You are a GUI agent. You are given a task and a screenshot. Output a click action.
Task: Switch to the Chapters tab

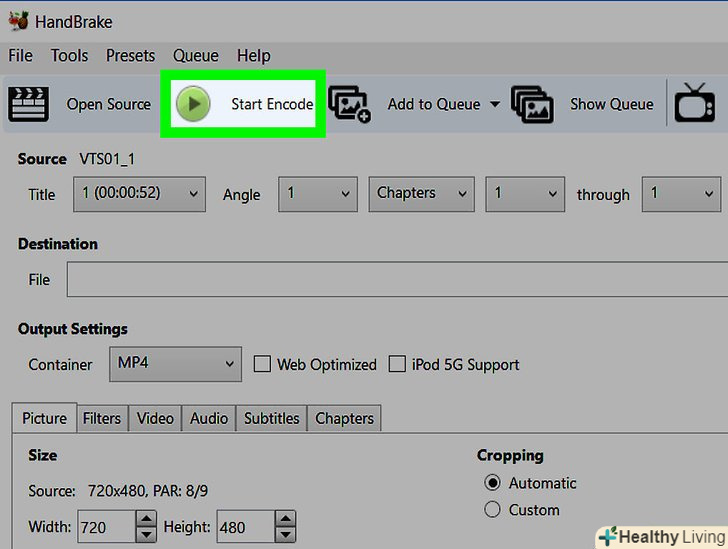pyautogui.click(x=344, y=418)
